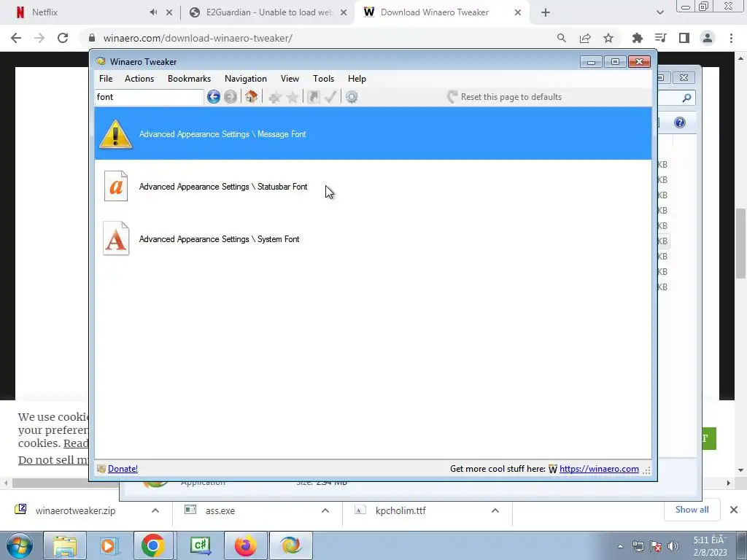Open Chrome three-dot menu
Viewport: 747px width, 560px height.
pyautogui.click(x=731, y=38)
